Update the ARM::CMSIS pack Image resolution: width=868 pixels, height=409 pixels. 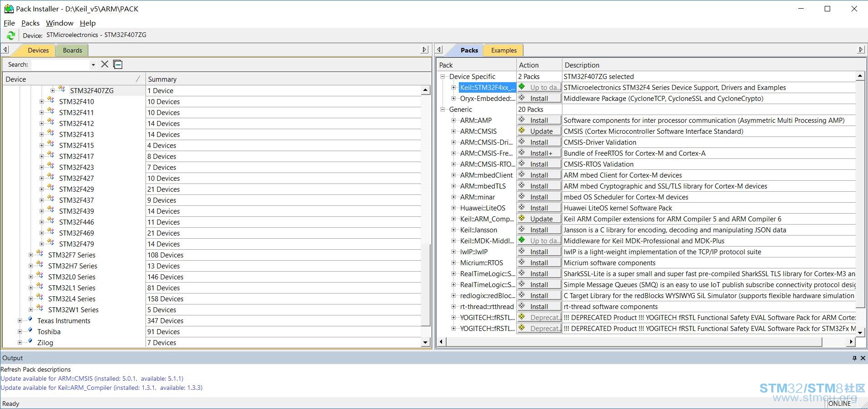click(539, 131)
